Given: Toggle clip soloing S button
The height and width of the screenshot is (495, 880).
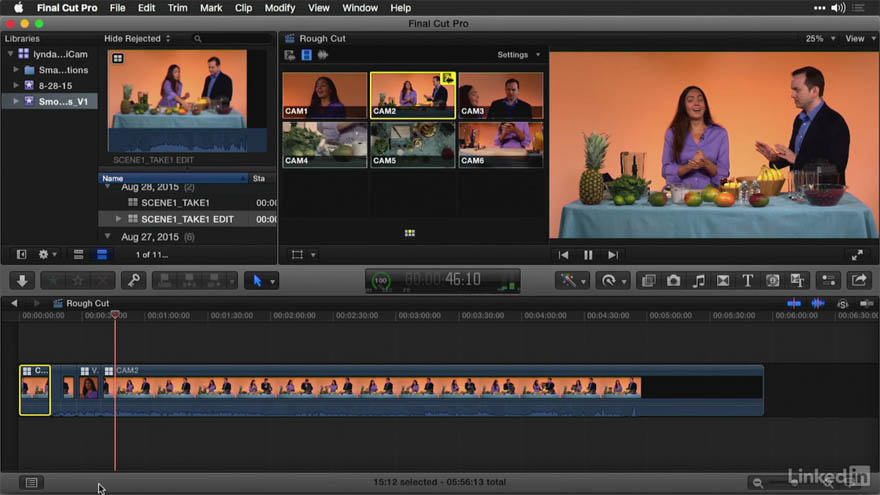Looking at the screenshot, I should pos(842,304).
